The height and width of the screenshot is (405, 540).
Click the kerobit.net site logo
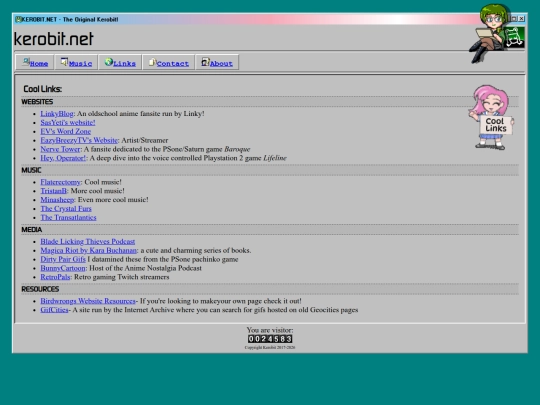54,39
